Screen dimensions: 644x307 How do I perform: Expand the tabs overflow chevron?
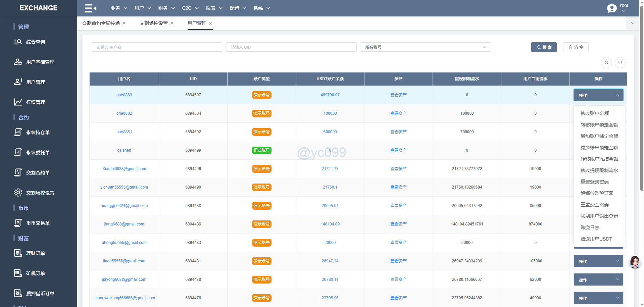tap(632, 23)
